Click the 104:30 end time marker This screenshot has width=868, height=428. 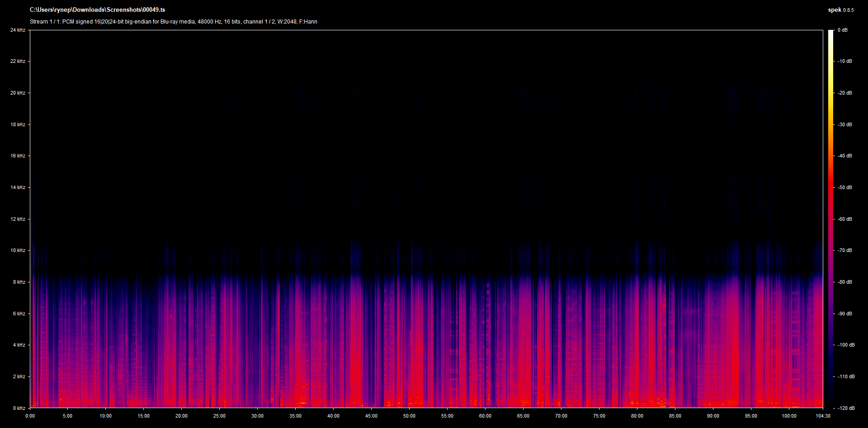[x=823, y=416]
